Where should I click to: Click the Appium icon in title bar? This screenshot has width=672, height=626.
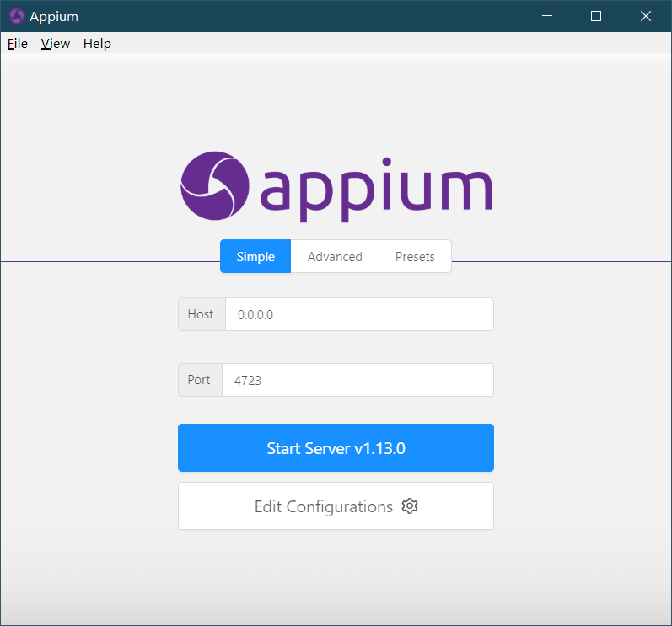click(17, 16)
